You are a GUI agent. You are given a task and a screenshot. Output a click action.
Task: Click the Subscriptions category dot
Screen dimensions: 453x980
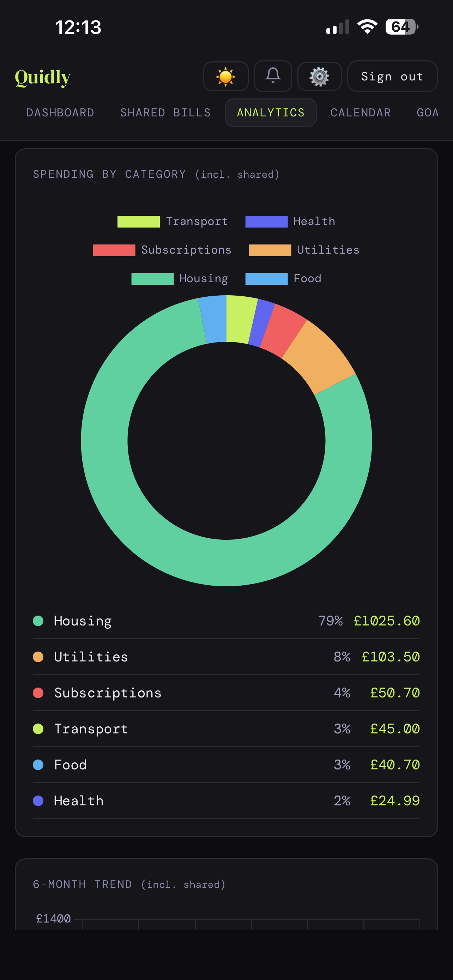[x=38, y=692]
